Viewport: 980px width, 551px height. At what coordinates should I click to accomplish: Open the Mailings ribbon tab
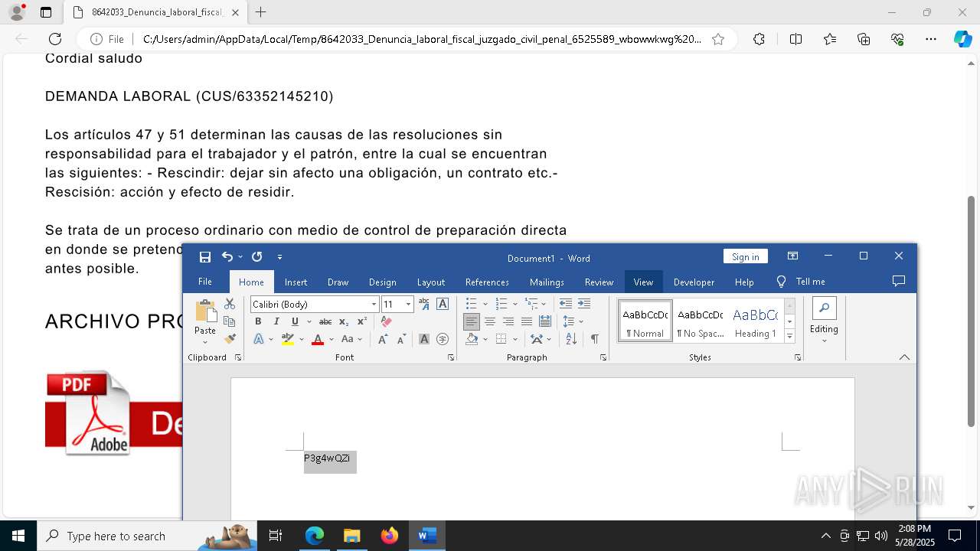(547, 282)
